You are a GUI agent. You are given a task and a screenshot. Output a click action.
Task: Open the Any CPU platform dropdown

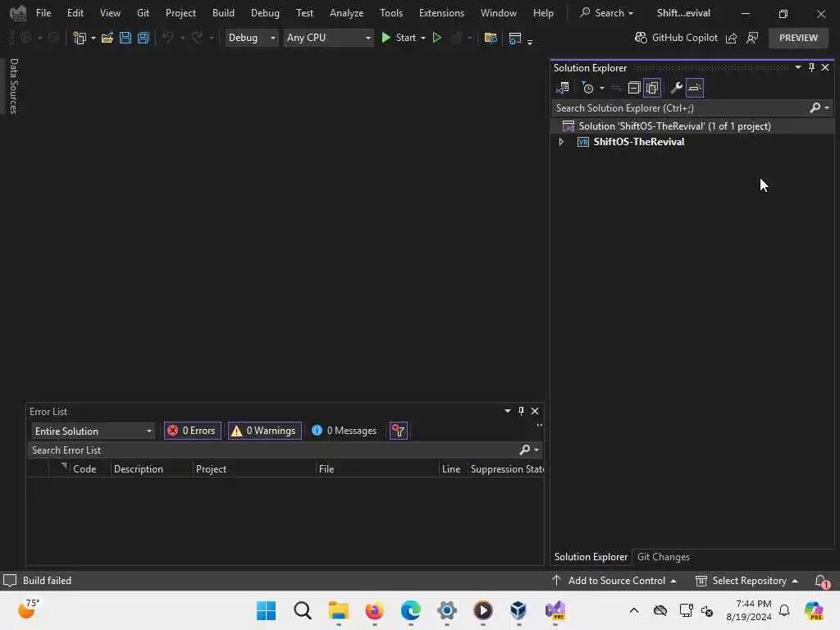(x=328, y=38)
